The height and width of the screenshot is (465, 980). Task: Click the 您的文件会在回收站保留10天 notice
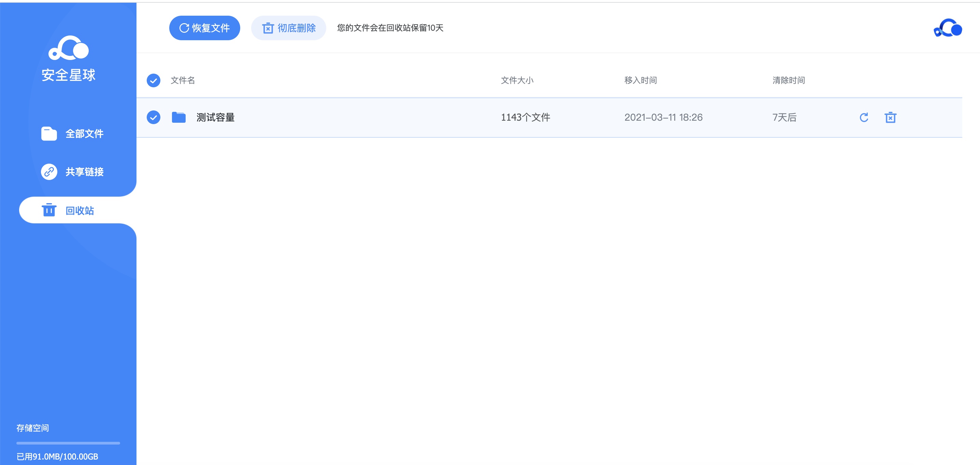(x=390, y=28)
